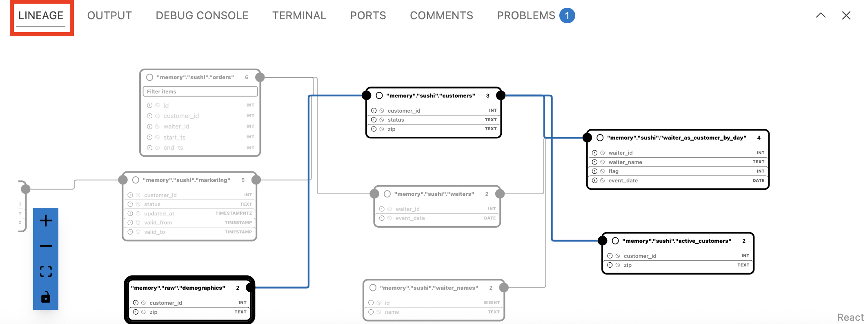
Task: Select flag column in waiter_as_customer_by_day
Action: click(x=678, y=171)
